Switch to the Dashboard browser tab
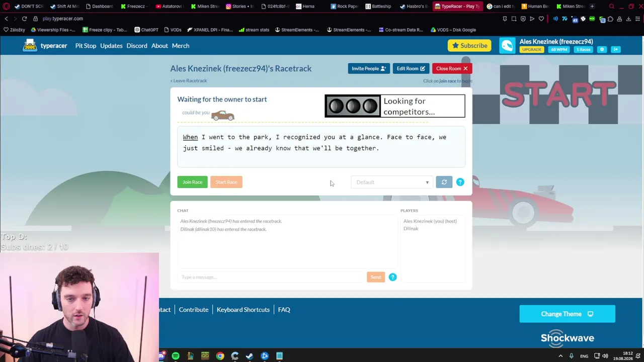Screen dimensions: 644x362 pos(99,7)
